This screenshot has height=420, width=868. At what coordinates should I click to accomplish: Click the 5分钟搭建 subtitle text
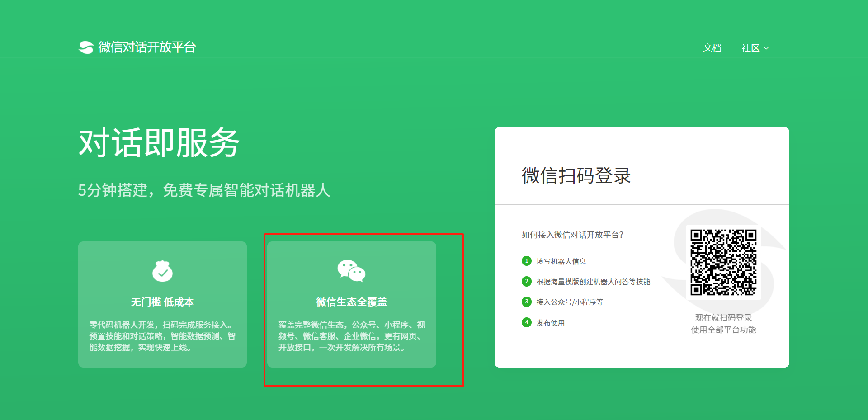point(204,190)
